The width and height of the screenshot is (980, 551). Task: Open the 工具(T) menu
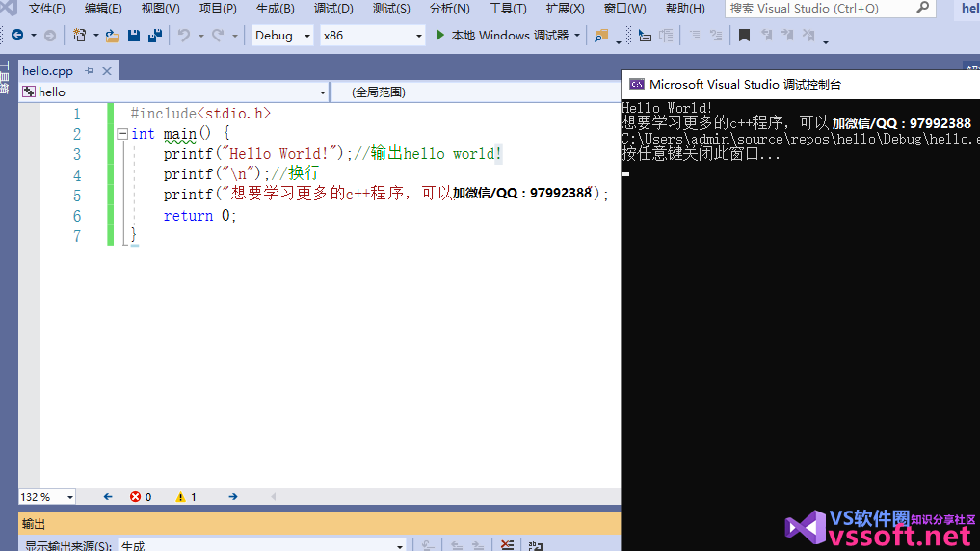coord(508,8)
